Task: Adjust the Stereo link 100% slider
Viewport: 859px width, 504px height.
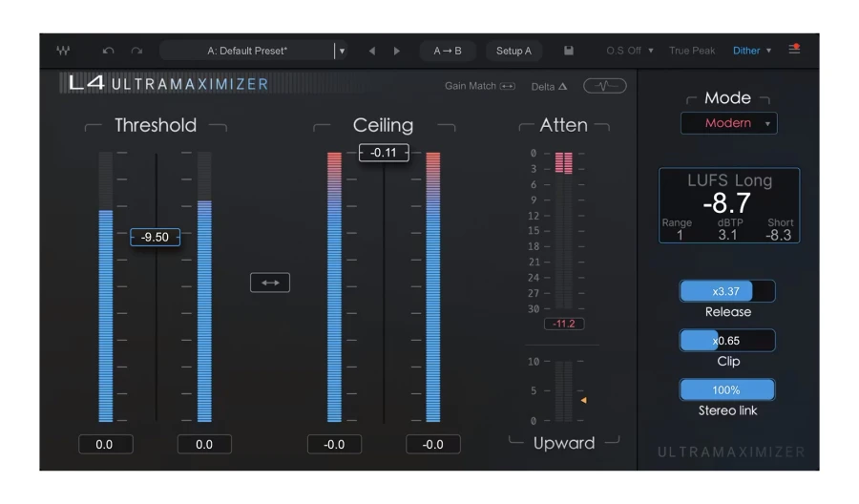Action: pyautogui.click(x=727, y=390)
